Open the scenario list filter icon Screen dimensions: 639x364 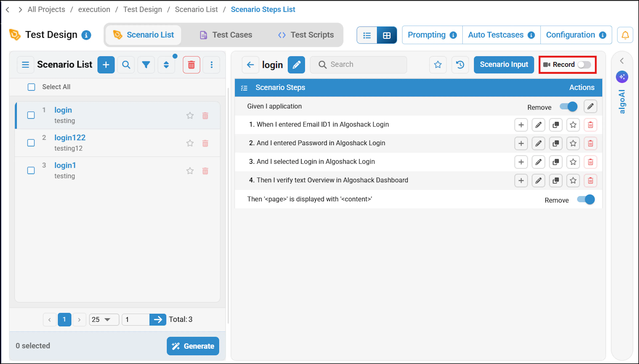[x=146, y=65]
